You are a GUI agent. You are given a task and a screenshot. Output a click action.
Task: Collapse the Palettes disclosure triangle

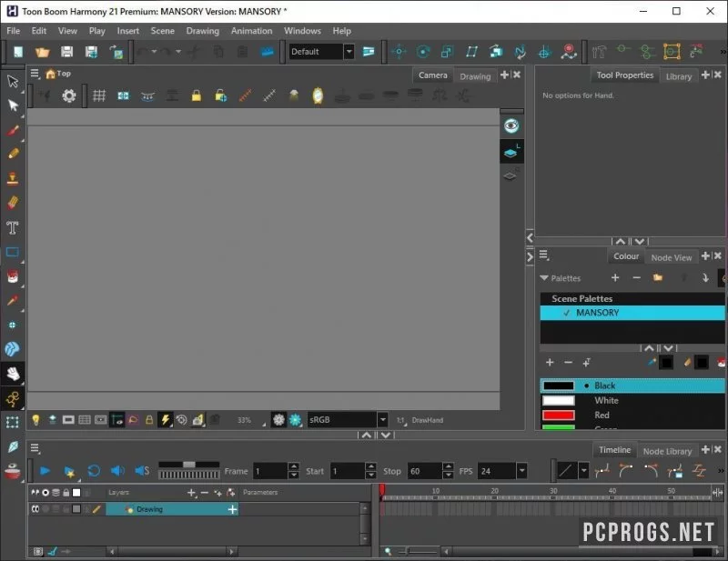544,278
